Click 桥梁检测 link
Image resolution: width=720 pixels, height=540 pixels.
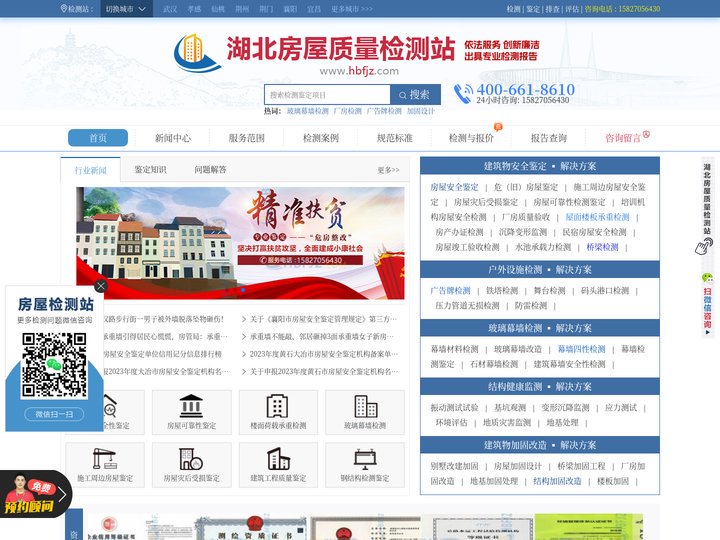click(x=602, y=247)
